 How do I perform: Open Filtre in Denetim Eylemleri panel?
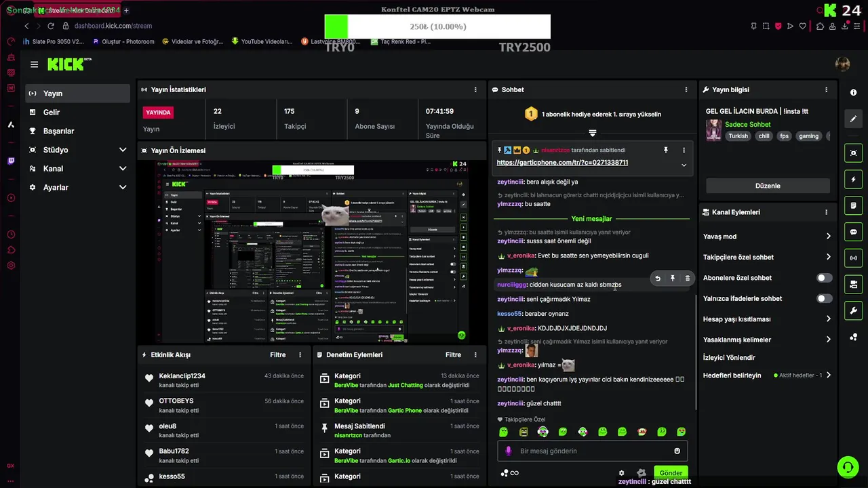click(x=453, y=354)
